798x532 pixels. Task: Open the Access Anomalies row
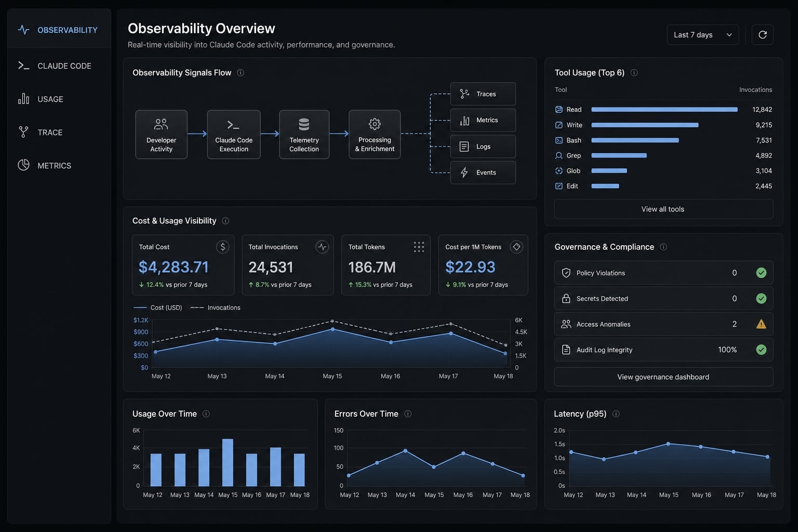pos(663,324)
